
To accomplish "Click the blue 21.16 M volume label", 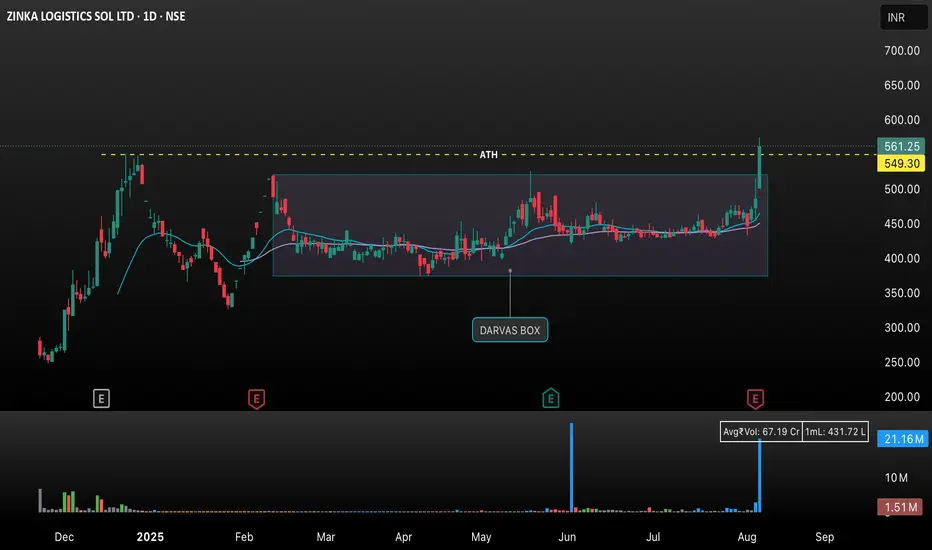I will [x=903, y=439].
